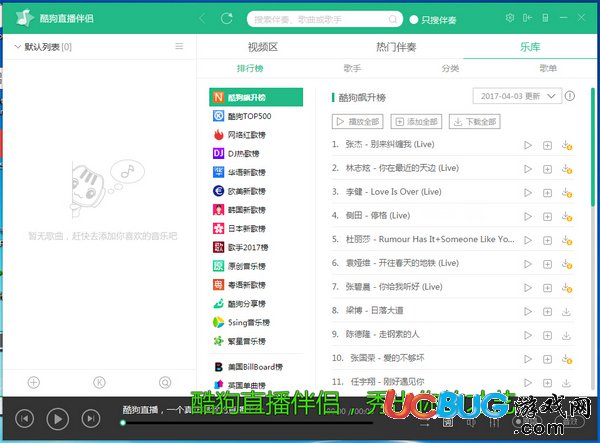Play song 10 张国荣 track

tap(528, 359)
